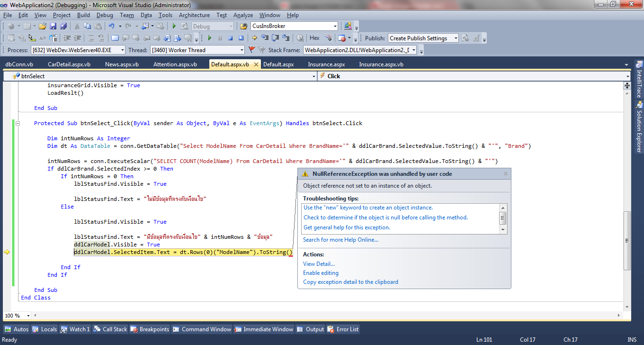Click the Save All icon
This screenshot has height=345, width=644.
63,26
